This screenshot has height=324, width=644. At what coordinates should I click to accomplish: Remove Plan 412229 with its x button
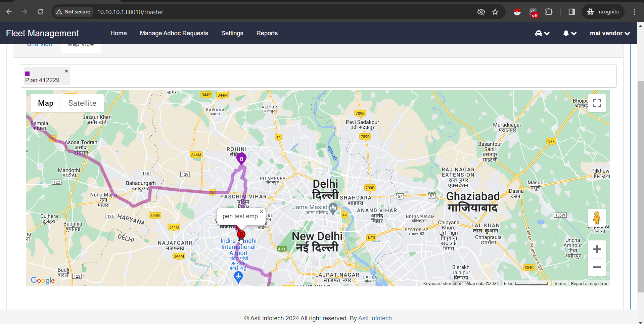pyautogui.click(x=66, y=71)
